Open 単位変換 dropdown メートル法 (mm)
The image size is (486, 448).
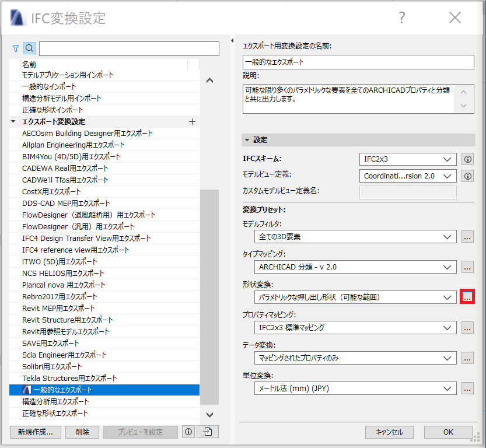[x=355, y=388]
